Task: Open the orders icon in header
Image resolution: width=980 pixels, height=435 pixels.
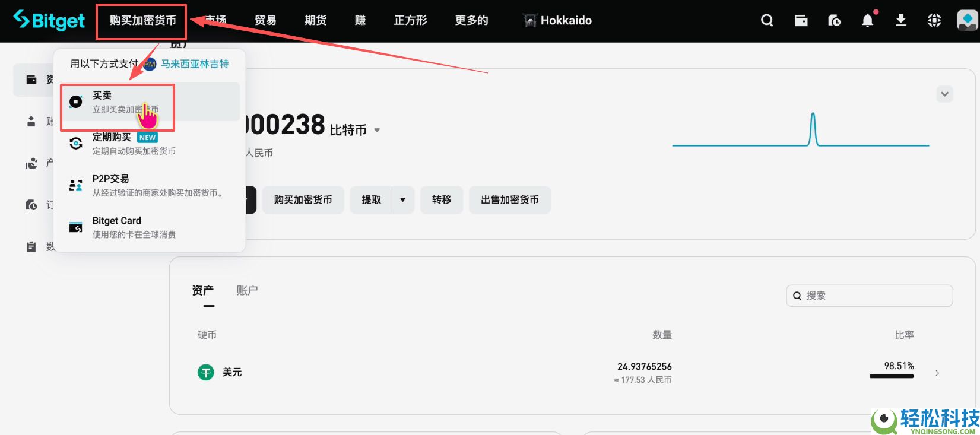Action: (834, 21)
